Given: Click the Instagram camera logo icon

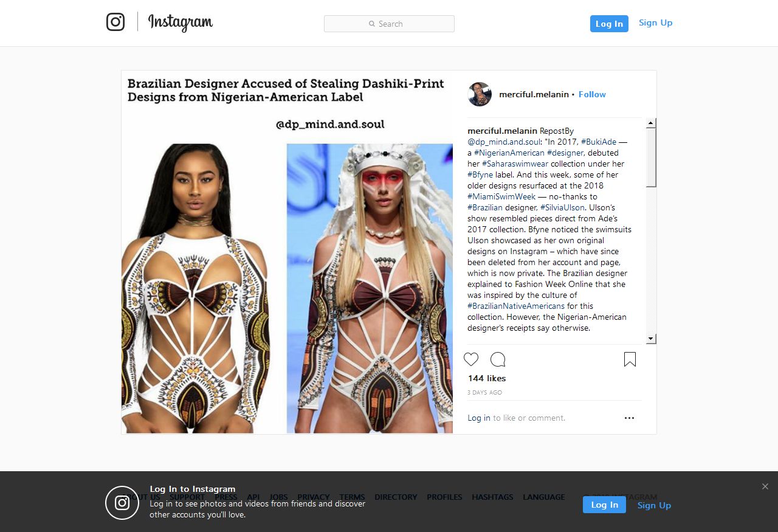Looking at the screenshot, I should tap(115, 22).
